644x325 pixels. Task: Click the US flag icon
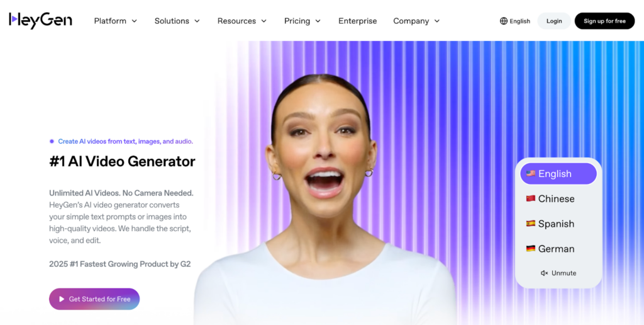[531, 174]
